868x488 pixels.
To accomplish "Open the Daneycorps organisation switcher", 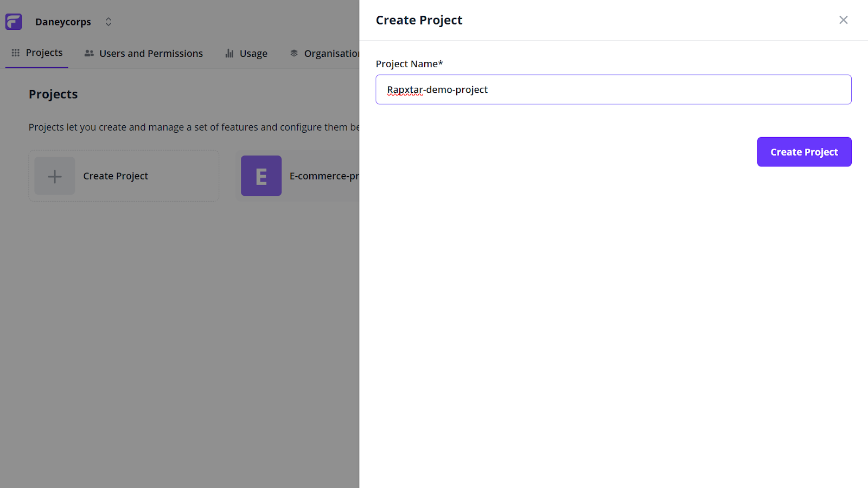I will [x=63, y=22].
